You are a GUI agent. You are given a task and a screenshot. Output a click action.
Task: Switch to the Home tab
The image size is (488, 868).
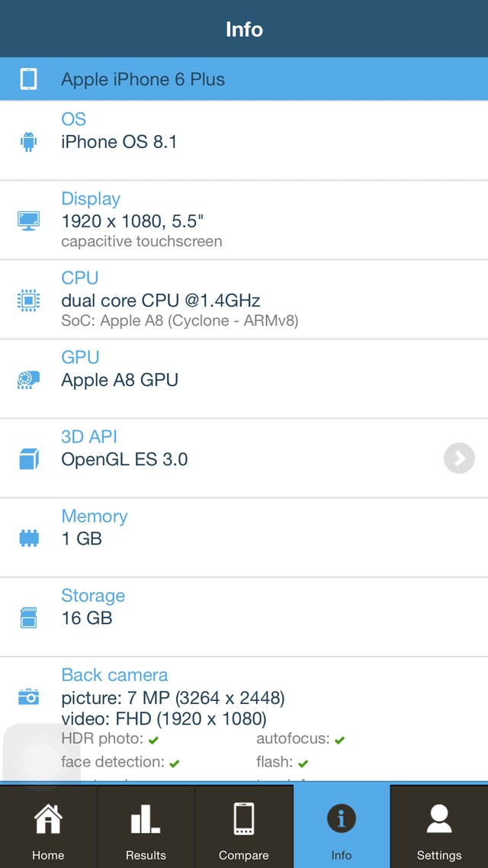pyautogui.click(x=48, y=827)
